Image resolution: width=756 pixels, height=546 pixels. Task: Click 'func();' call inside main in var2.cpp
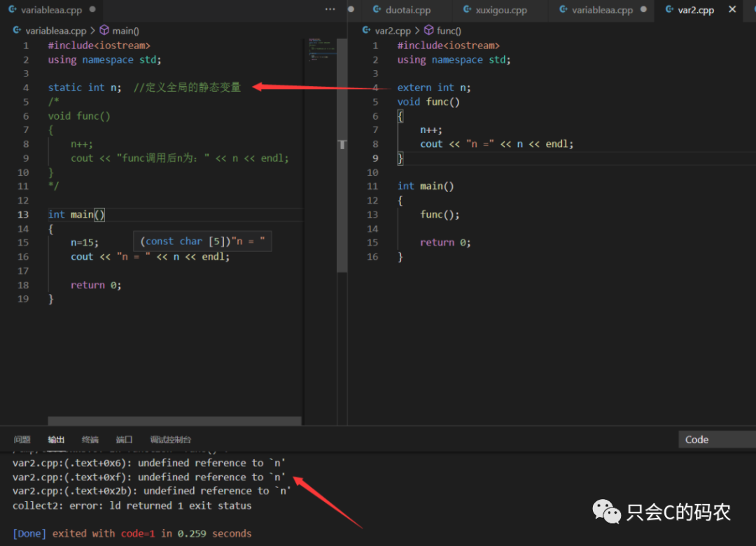[x=439, y=215]
